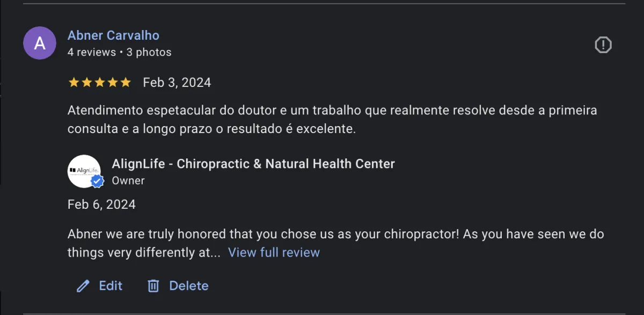
Task: Click the trash can icon beside Delete
Action: coord(153,286)
